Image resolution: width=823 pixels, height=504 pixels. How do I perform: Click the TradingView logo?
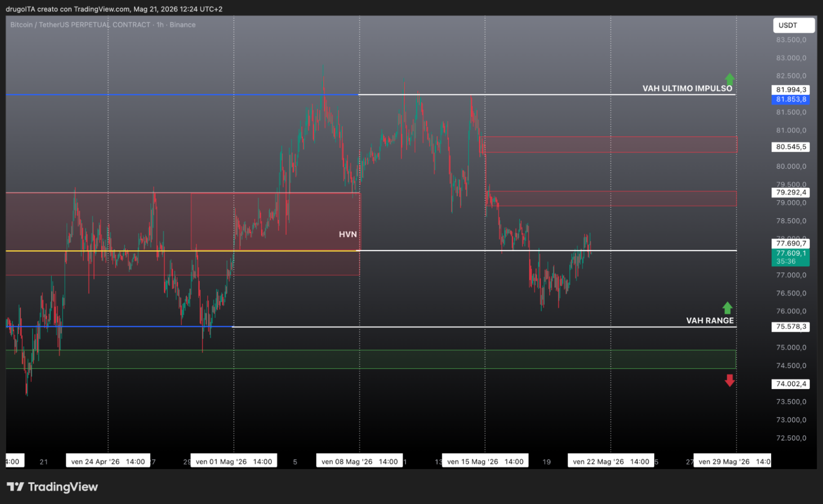click(52, 487)
